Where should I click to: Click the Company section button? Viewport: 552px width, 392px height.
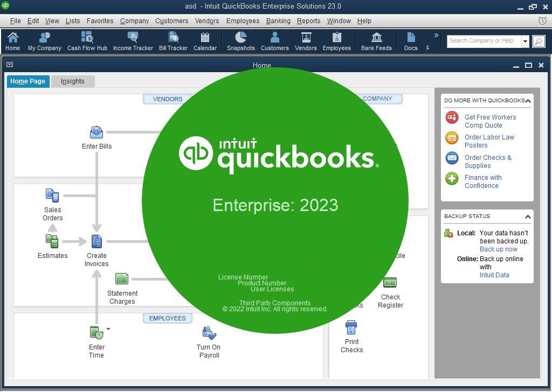tap(377, 99)
